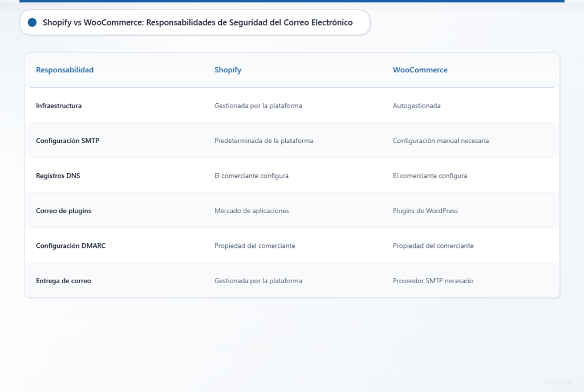The width and height of the screenshot is (584, 392).
Task: Click the 'Autogestionada' cell
Action: pyautogui.click(x=416, y=105)
